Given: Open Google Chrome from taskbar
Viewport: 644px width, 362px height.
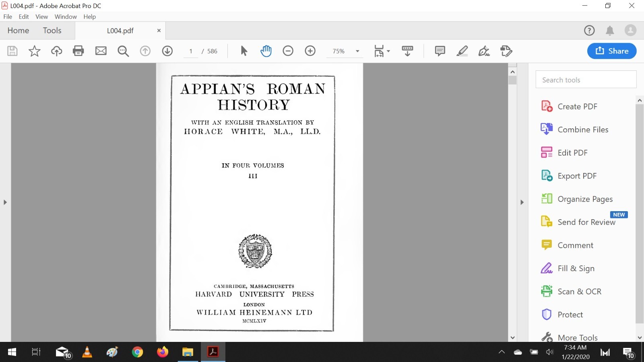Looking at the screenshot, I should pos(137,352).
